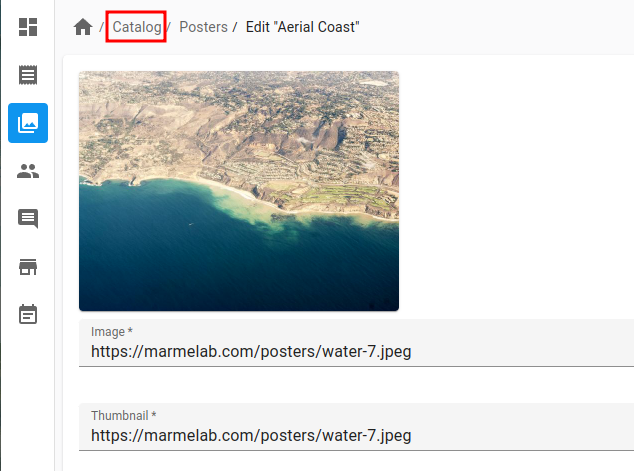The height and width of the screenshot is (471, 634).
Task: Click the storefront icon in the sidebar
Action: [x=28, y=267]
